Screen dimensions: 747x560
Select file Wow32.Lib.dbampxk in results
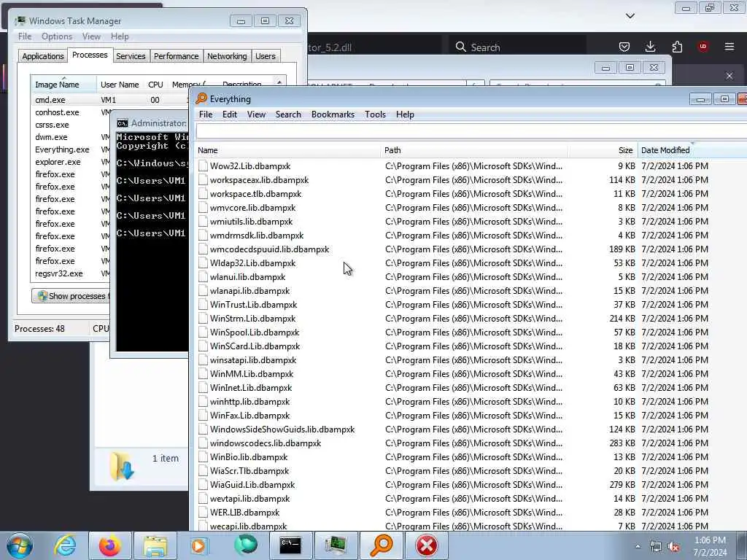(250, 166)
